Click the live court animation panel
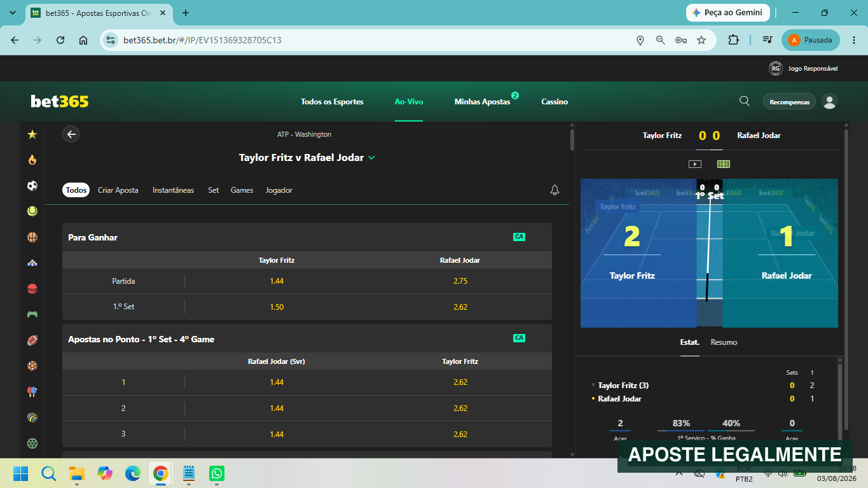The width and height of the screenshot is (868, 488). point(709,253)
